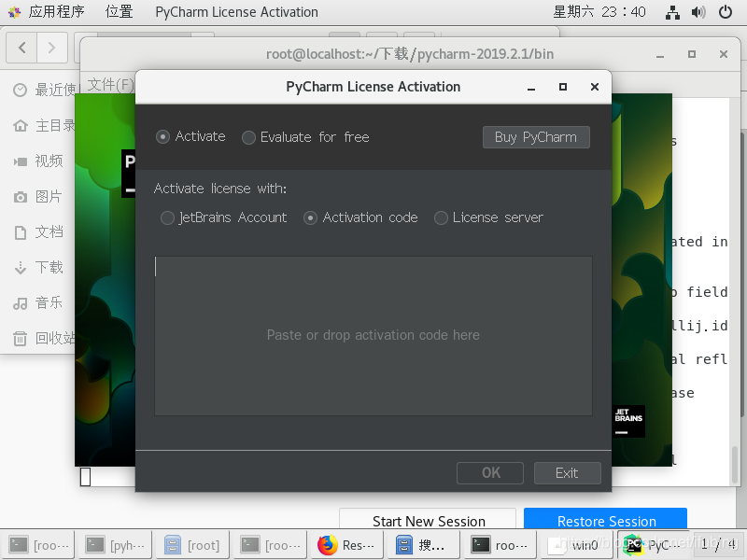Viewport: 747px width, 560px height.
Task: Open PyCharm License Activation top bar menu
Action: coord(237,12)
